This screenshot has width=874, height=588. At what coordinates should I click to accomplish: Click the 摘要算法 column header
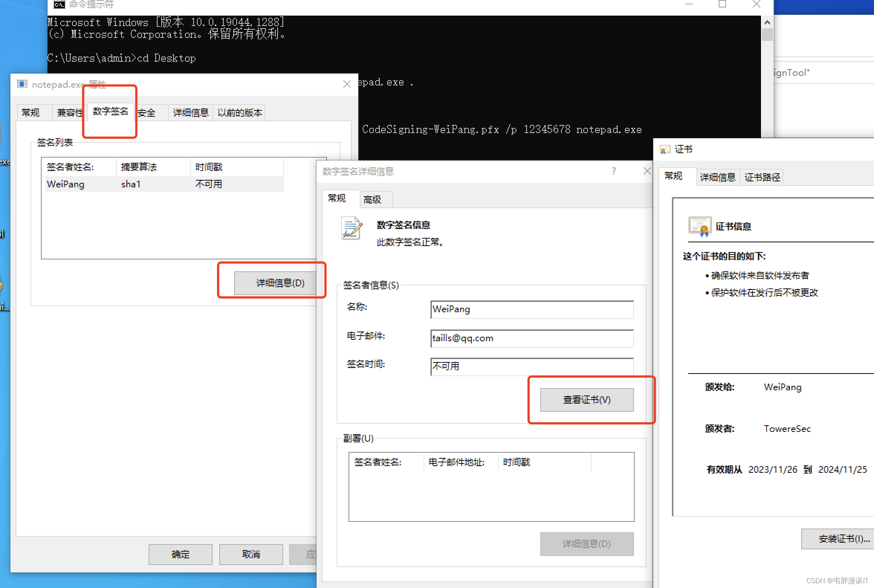tap(153, 167)
